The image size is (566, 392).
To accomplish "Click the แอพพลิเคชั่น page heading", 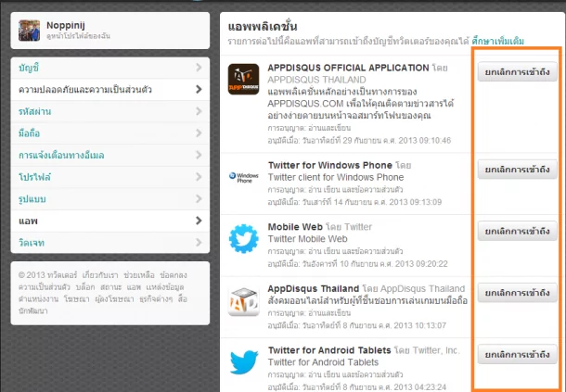I will (263, 26).
